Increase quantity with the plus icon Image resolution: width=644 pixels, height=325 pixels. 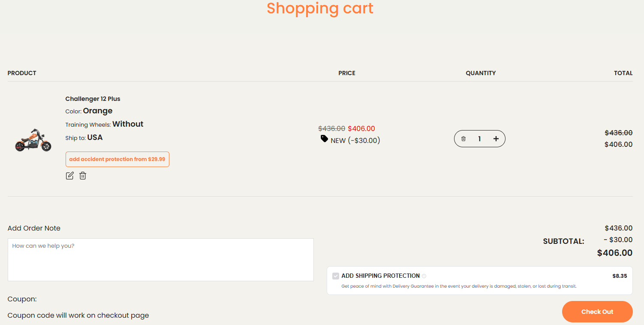(x=496, y=139)
